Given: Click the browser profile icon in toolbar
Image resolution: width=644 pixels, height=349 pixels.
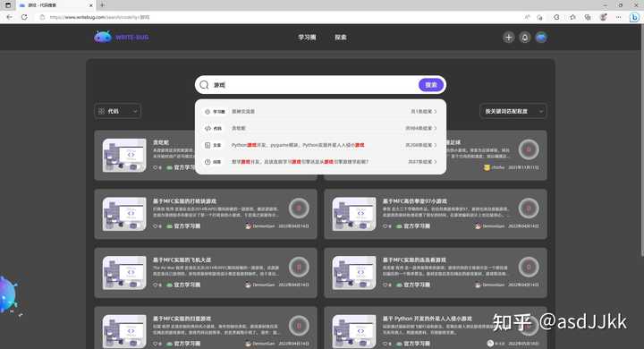Looking at the screenshot, I should click(x=604, y=17).
